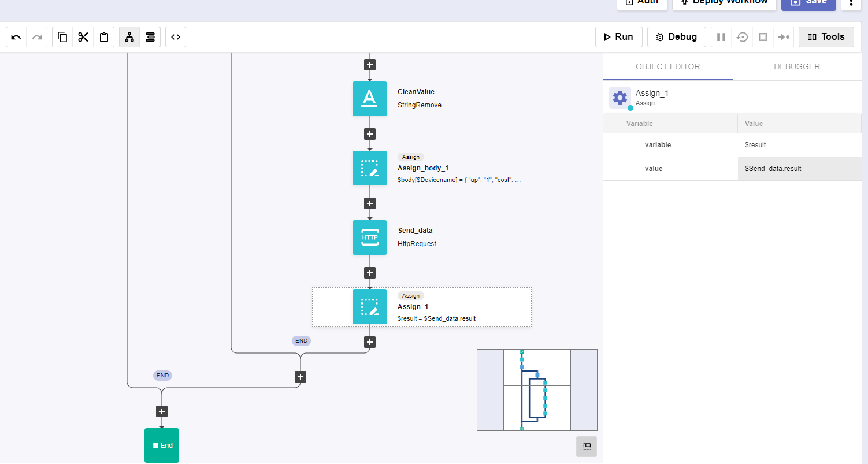Click the Send_data node title
Image resolution: width=868 pixels, height=464 pixels.
click(x=415, y=231)
